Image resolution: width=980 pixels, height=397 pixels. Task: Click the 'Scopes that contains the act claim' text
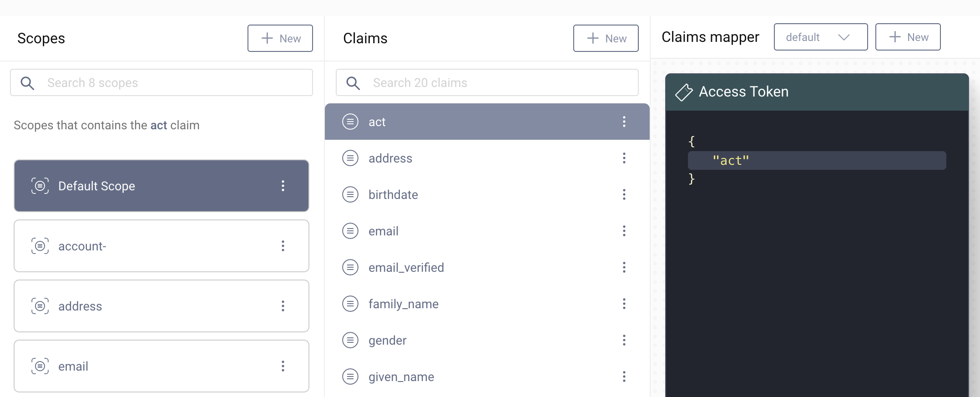click(x=106, y=125)
